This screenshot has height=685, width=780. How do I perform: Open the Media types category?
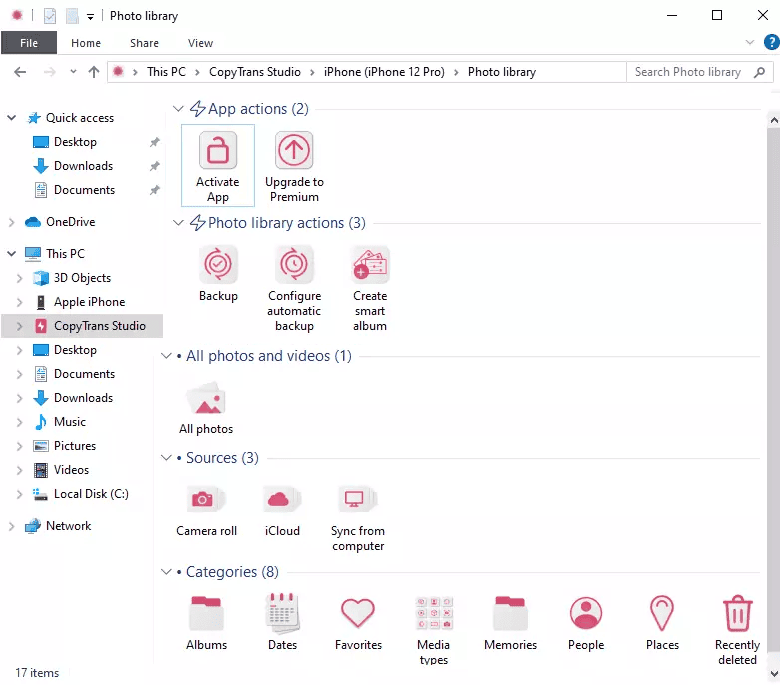click(x=434, y=631)
